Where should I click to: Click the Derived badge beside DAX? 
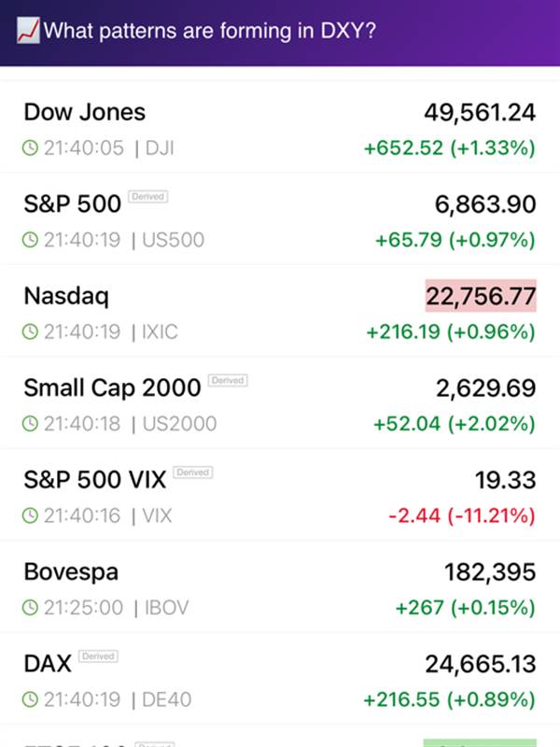(98, 656)
